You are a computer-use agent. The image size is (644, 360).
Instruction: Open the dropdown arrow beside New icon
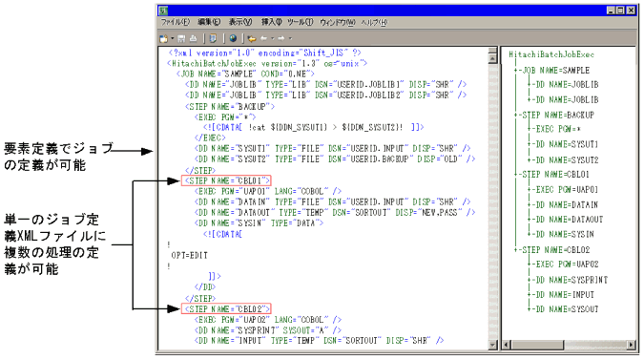172,38
